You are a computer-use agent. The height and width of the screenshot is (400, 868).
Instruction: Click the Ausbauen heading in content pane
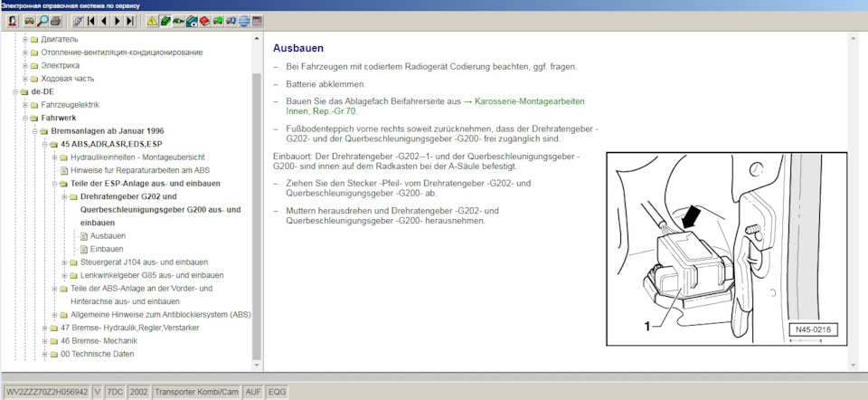coord(298,48)
